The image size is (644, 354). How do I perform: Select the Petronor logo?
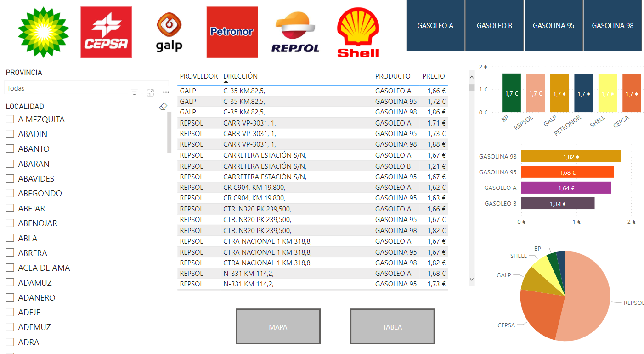coord(232,31)
